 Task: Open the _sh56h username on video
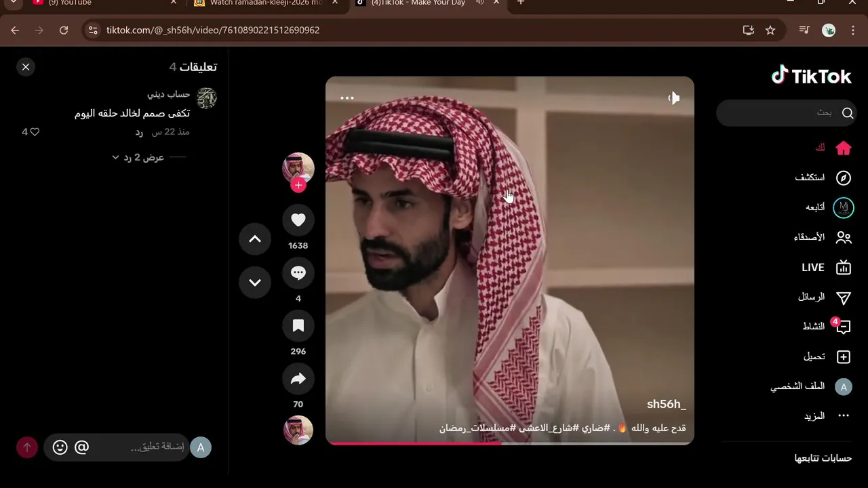(666, 404)
